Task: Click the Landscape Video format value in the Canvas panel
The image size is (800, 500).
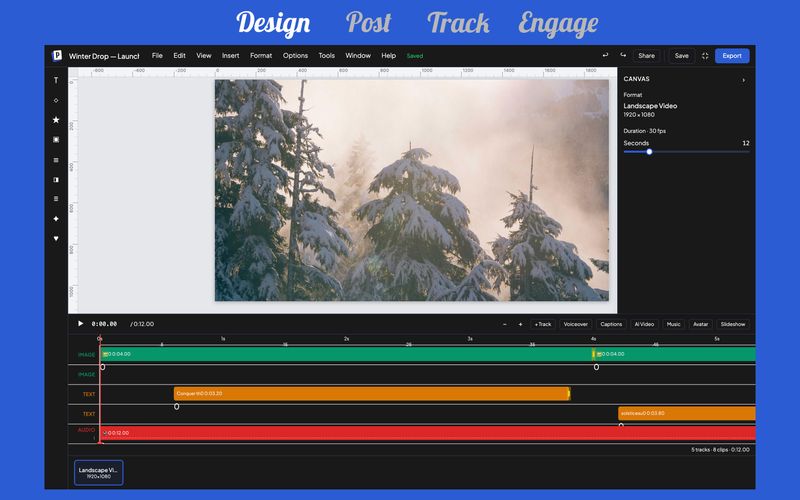Action: (650, 106)
